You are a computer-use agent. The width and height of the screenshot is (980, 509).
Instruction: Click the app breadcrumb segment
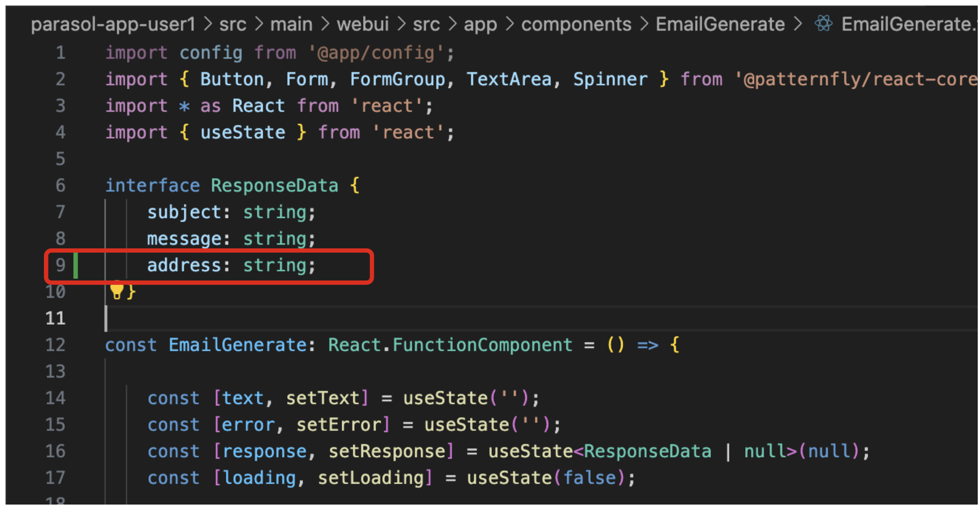[x=480, y=24]
